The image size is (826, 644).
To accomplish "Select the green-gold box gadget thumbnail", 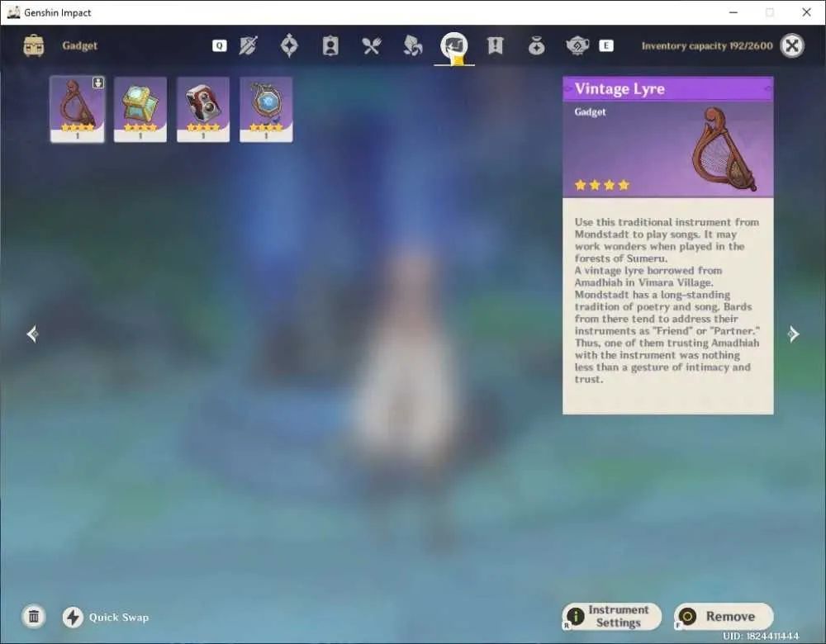I will (x=140, y=110).
